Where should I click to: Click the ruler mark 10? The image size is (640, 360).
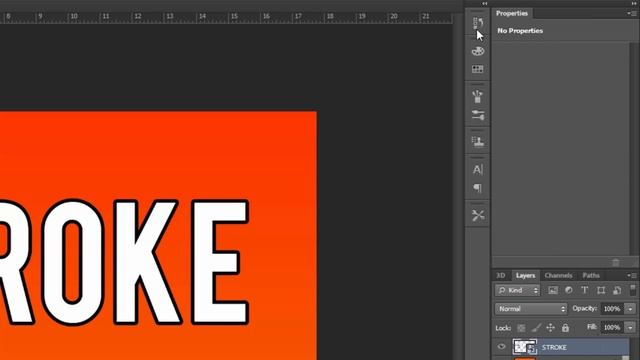[74, 16]
